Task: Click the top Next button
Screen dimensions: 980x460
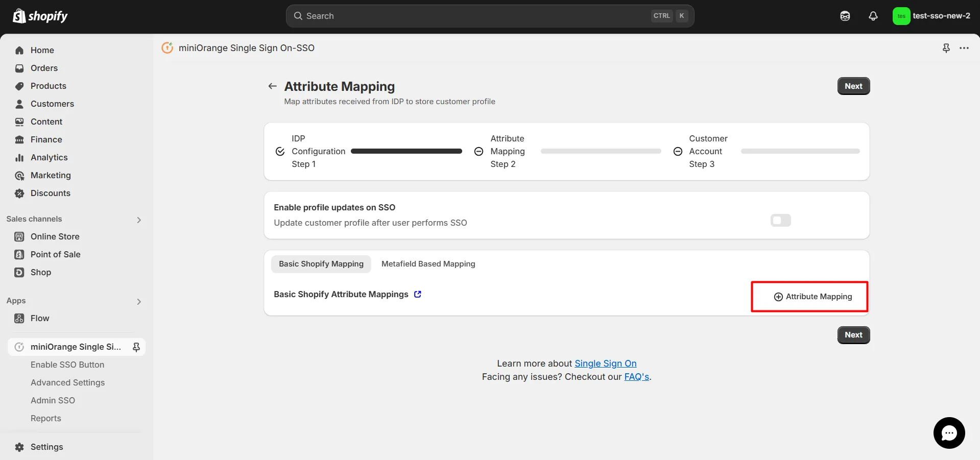Action: 853,86
